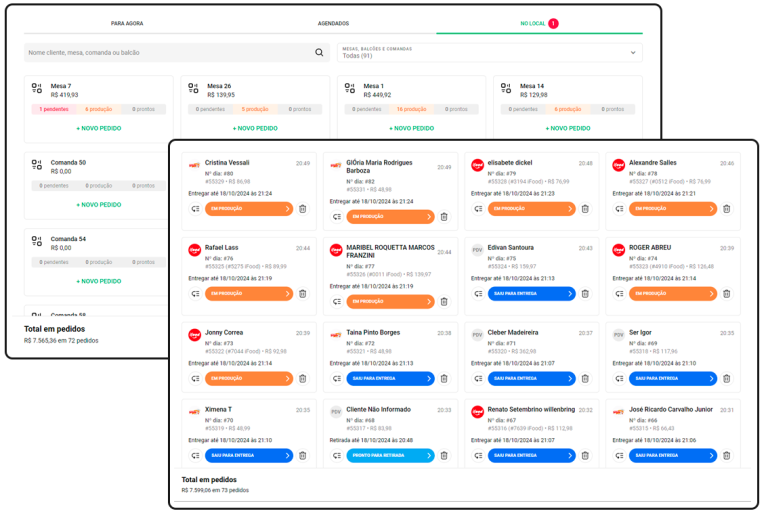Image resolution: width=768 pixels, height=526 pixels.
Task: Select the No Local tab
Action: [x=534, y=23]
